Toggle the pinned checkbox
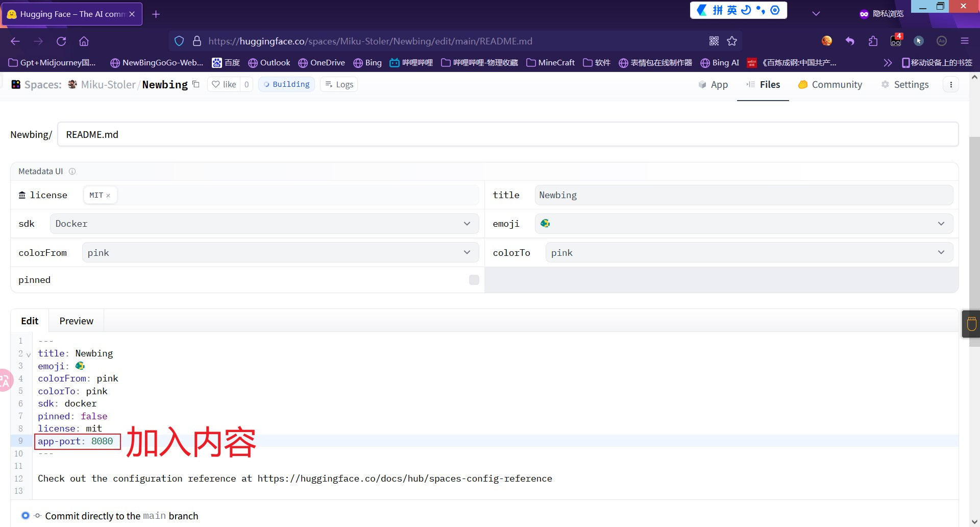 (474, 280)
